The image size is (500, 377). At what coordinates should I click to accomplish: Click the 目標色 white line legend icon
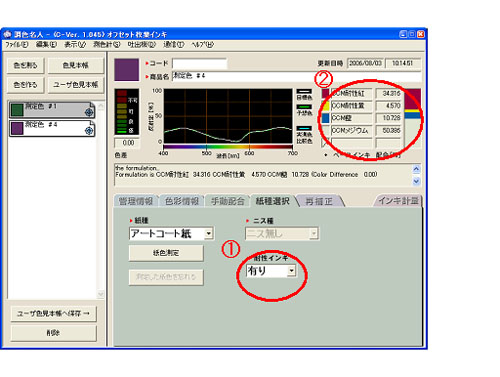(304, 91)
